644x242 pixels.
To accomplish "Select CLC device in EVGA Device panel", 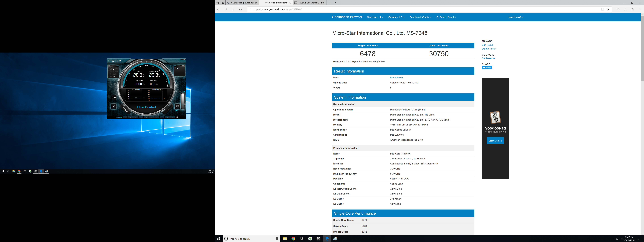I will point(177,68).
